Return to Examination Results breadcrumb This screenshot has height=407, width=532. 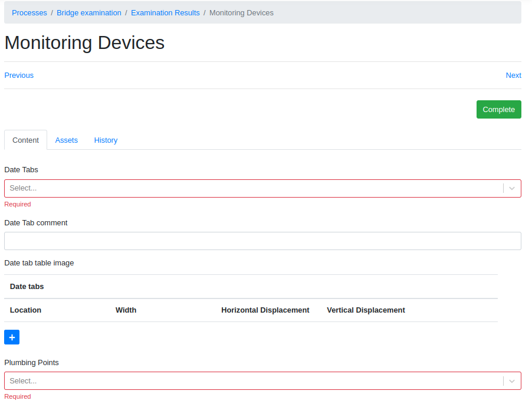165,13
